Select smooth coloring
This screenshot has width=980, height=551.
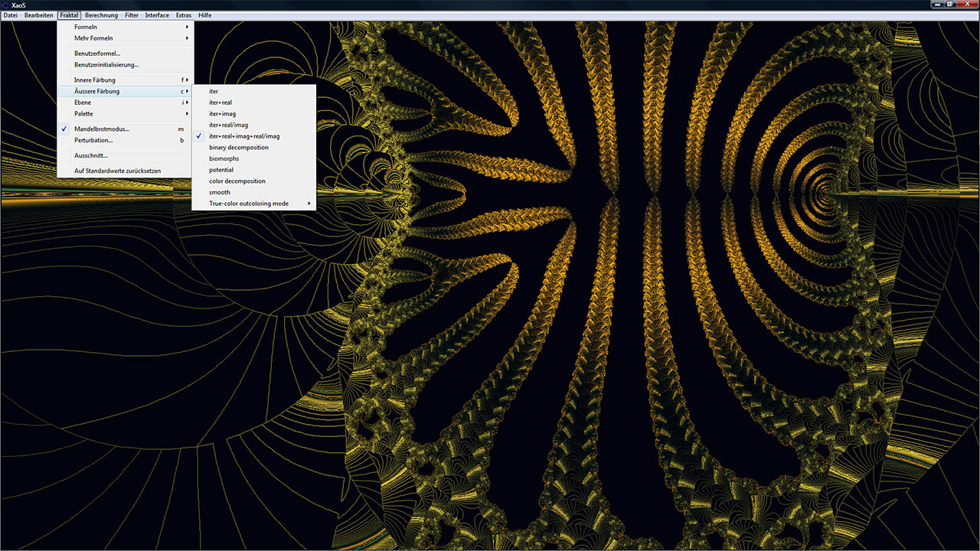pos(253,193)
